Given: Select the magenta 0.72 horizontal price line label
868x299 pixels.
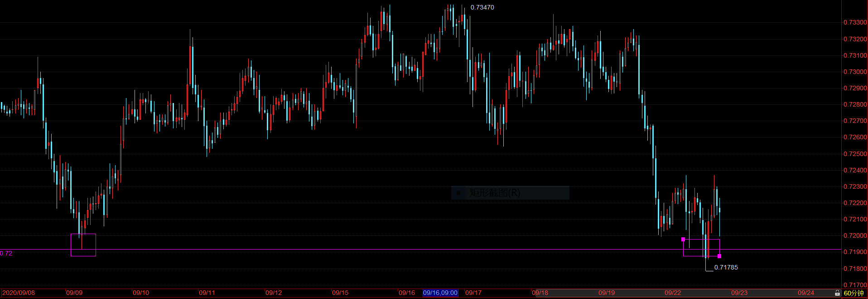Looking at the screenshot, I should click(6, 253).
